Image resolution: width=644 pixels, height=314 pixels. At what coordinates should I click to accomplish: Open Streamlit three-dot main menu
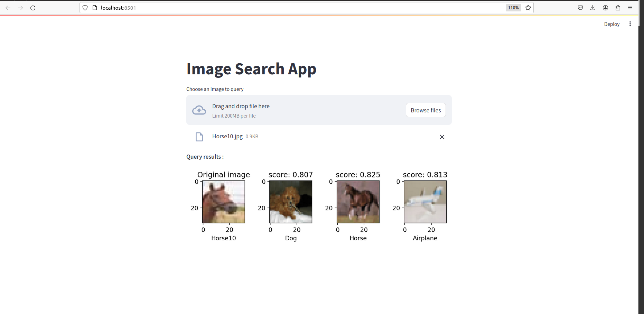click(630, 24)
